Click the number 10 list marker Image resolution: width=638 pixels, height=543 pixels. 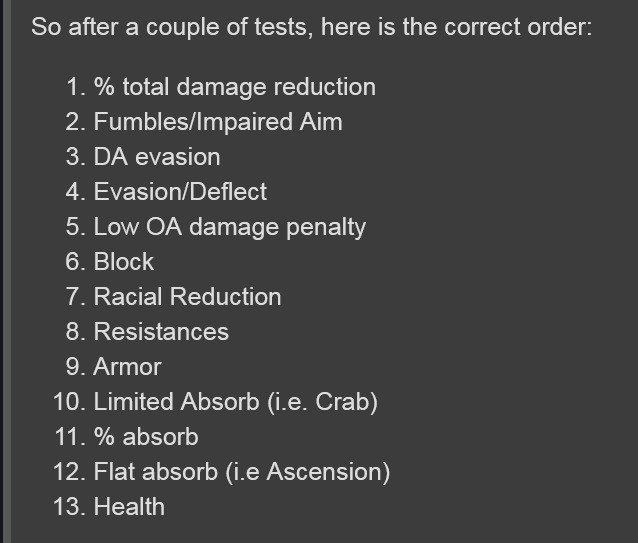69,402
